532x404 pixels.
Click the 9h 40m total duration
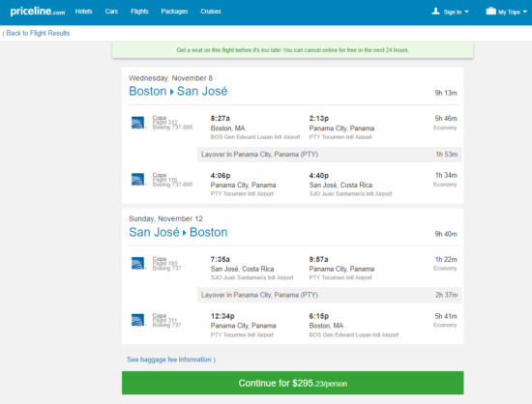pos(446,234)
